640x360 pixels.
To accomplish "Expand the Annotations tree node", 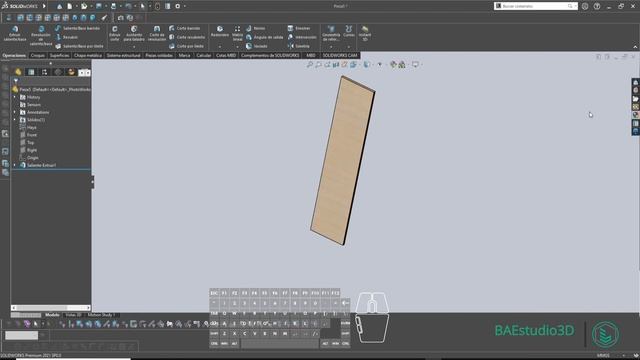I will pos(15,112).
